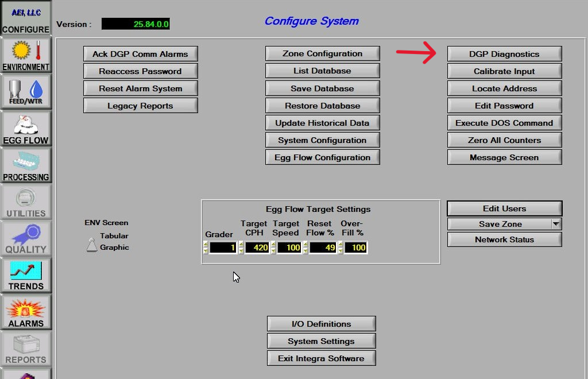Click the DGP Diagnostics button

(x=504, y=54)
